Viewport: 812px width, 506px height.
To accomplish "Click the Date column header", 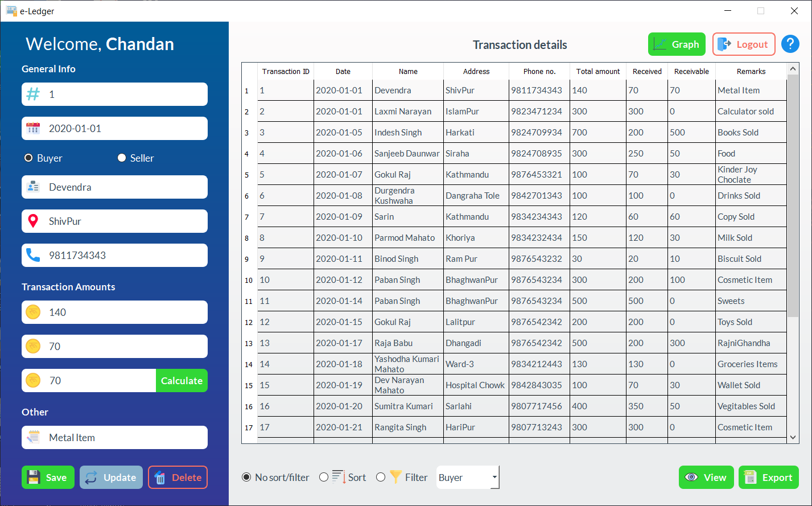I will coord(343,72).
